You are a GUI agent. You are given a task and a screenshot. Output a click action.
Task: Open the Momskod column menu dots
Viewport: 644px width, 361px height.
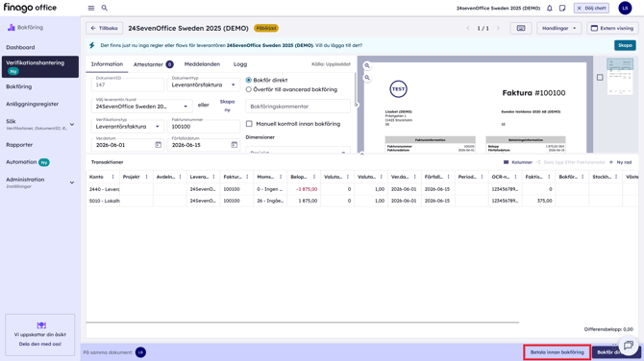[281, 177]
